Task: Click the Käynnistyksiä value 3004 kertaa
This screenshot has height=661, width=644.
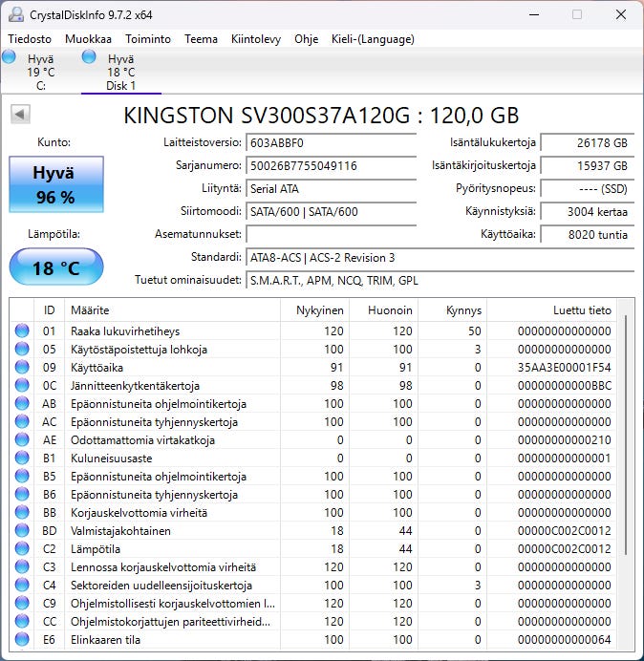Action: (x=587, y=212)
